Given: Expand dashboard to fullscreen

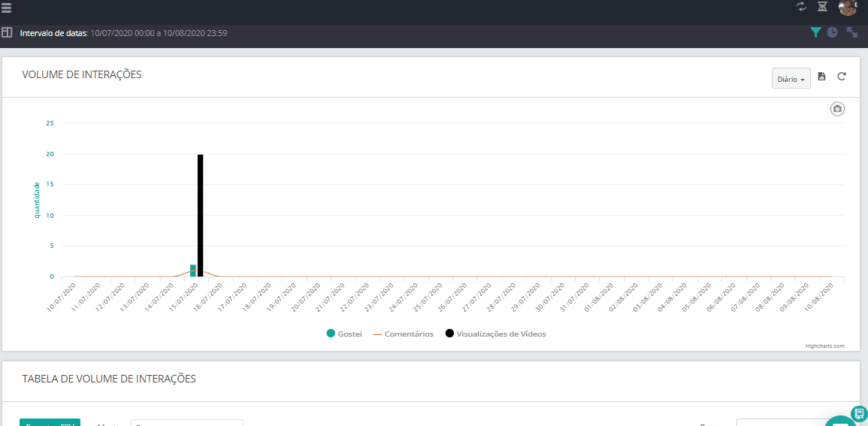Looking at the screenshot, I should pyautogui.click(x=852, y=32).
